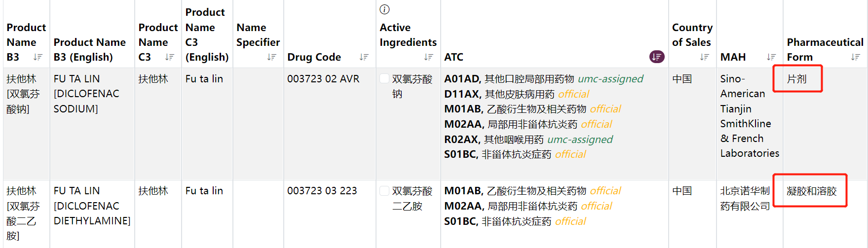
Task: Sort by Drug Code column
Action: [x=364, y=57]
